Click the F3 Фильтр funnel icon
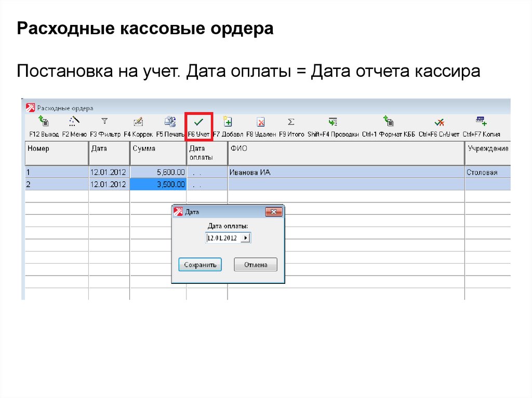 click(x=104, y=122)
